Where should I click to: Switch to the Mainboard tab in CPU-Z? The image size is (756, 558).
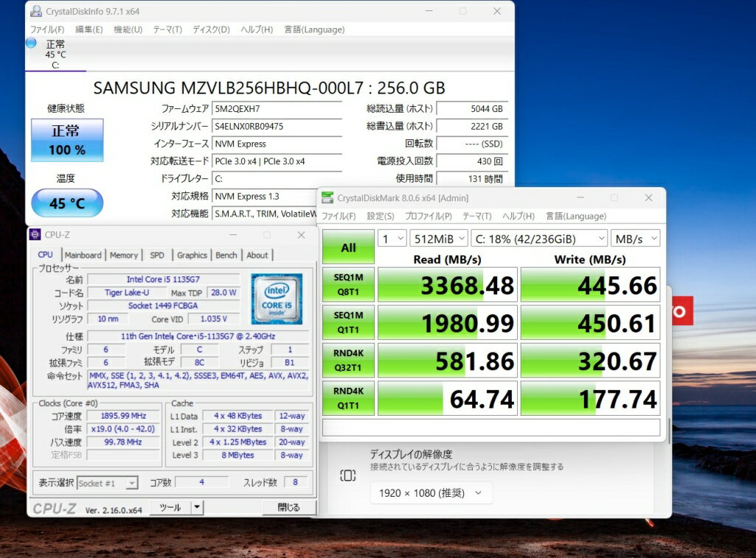click(83, 255)
